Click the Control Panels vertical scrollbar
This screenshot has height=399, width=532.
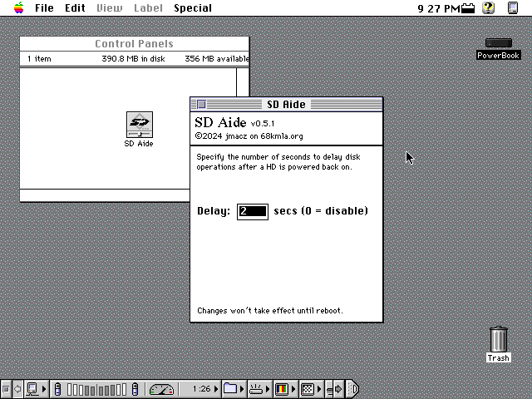point(243,83)
